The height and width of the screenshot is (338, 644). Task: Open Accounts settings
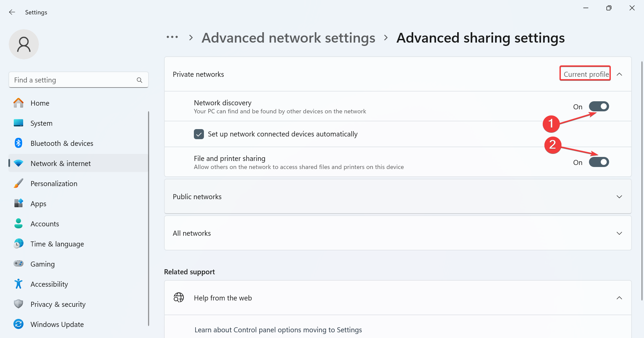tap(78, 224)
